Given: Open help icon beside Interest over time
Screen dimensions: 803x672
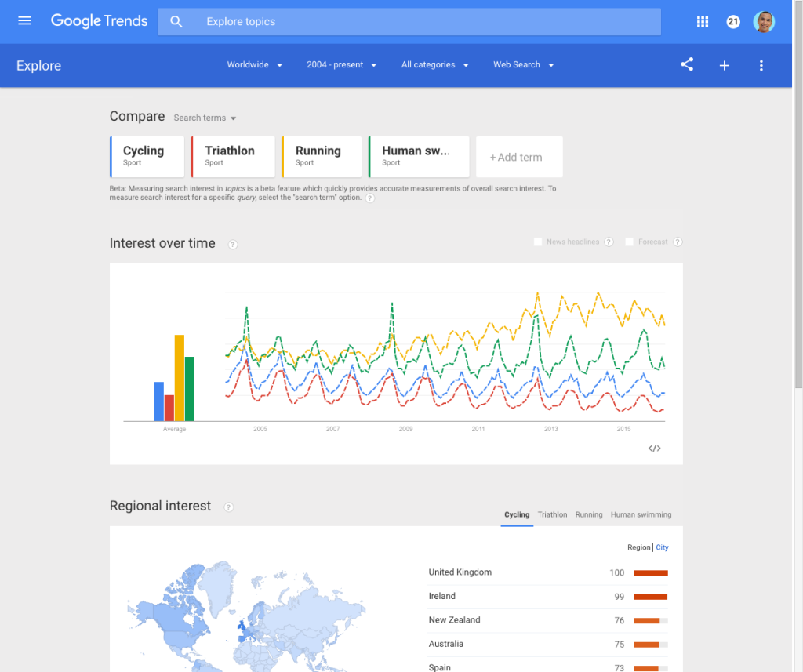Looking at the screenshot, I should pyautogui.click(x=233, y=245).
